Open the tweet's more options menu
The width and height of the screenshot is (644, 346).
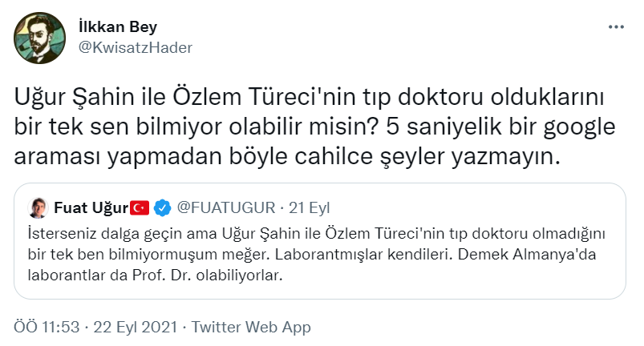pyautogui.click(x=615, y=26)
